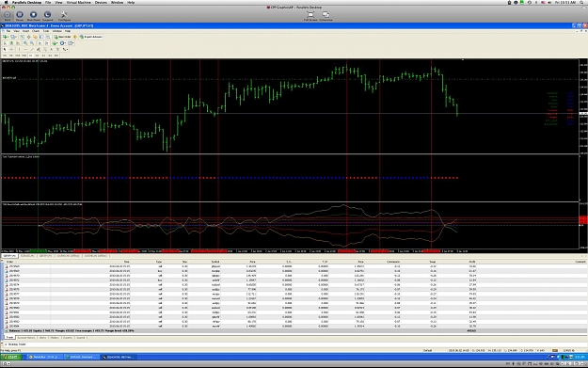The image size is (588, 368).
Task: Switch chart to line chart
Action: pyautogui.click(x=18, y=43)
